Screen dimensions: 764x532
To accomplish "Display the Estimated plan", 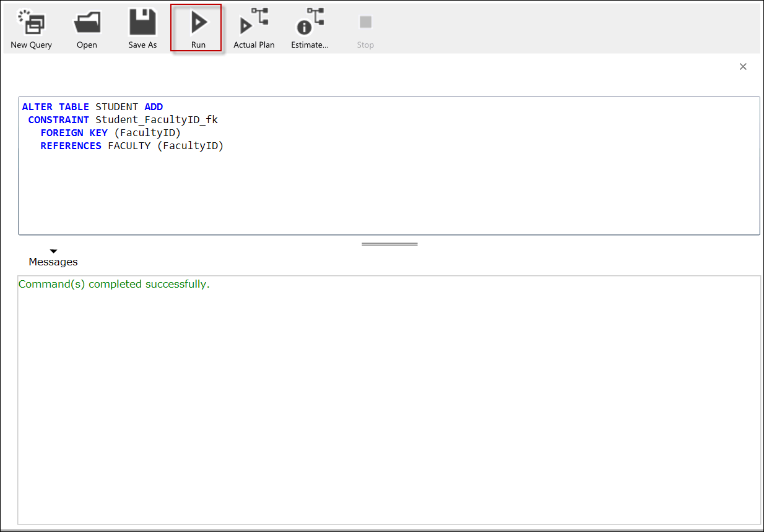I will click(310, 25).
